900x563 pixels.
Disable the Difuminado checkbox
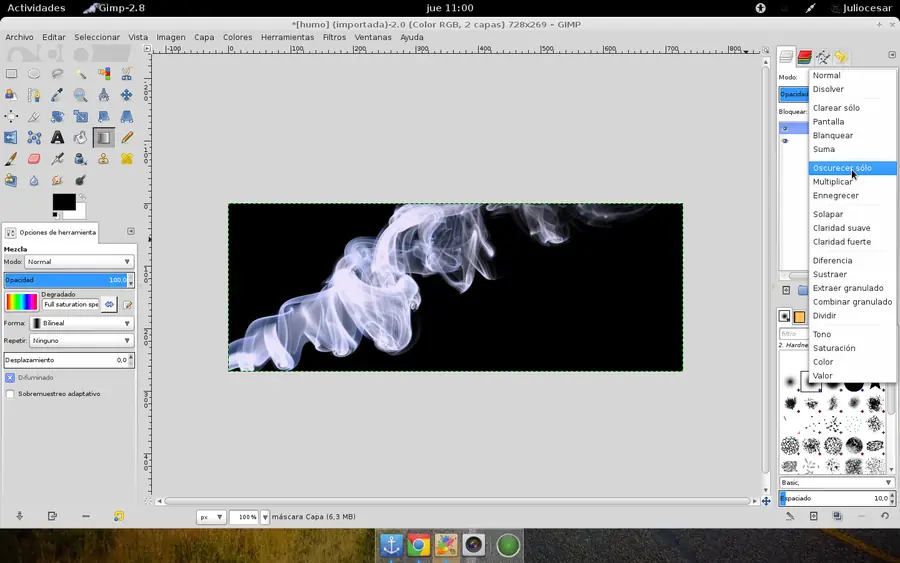(x=10, y=378)
